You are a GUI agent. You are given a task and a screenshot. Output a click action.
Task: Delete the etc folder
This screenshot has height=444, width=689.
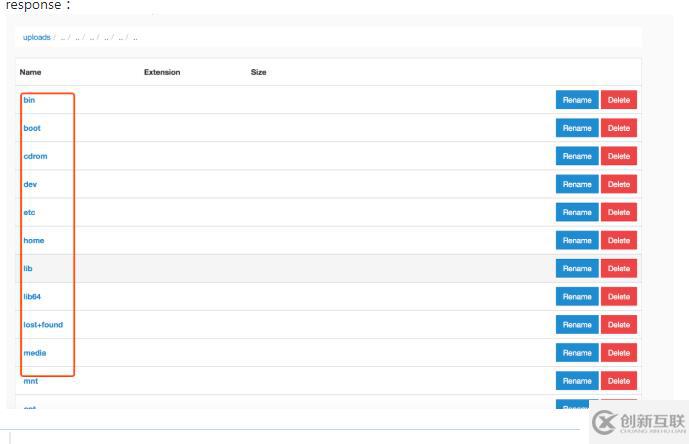tap(619, 212)
